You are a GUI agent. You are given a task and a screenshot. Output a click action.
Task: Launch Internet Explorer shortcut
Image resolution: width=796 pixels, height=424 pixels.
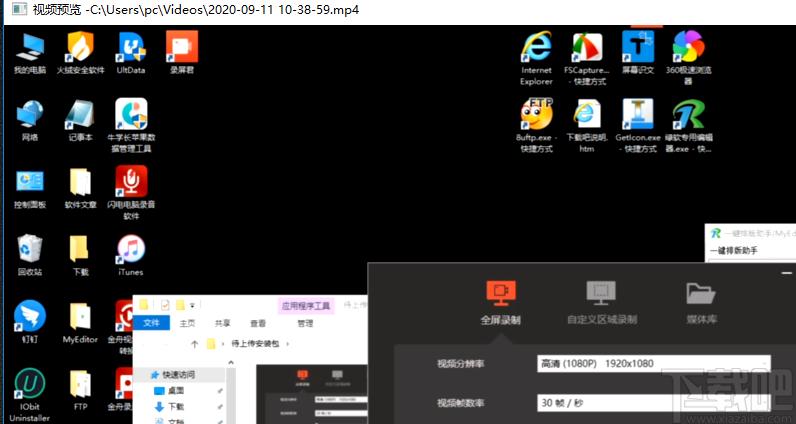pyautogui.click(x=536, y=58)
